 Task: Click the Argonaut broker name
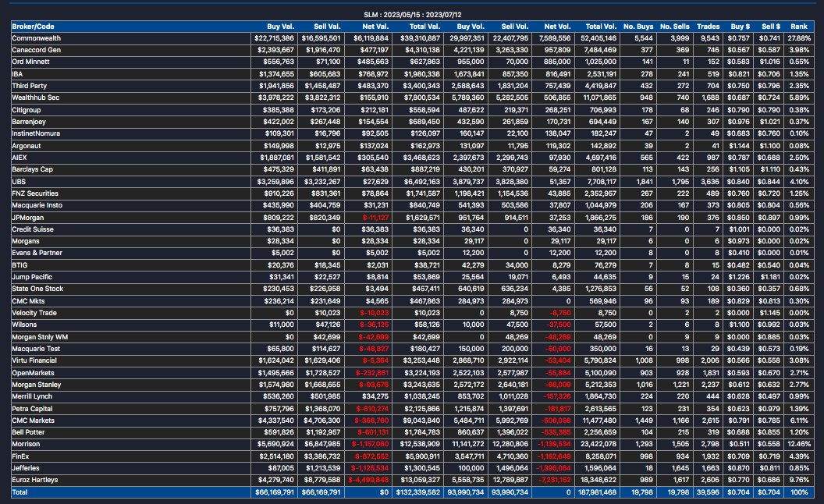click(27, 146)
